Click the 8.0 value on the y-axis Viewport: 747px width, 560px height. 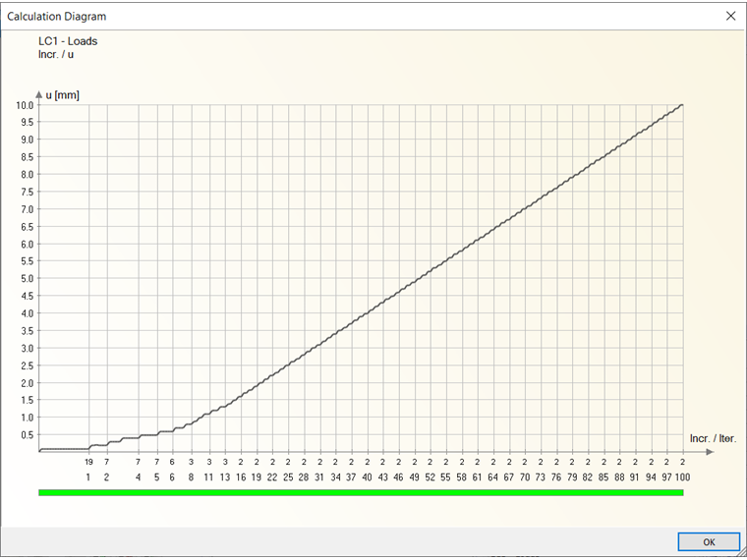[28, 174]
